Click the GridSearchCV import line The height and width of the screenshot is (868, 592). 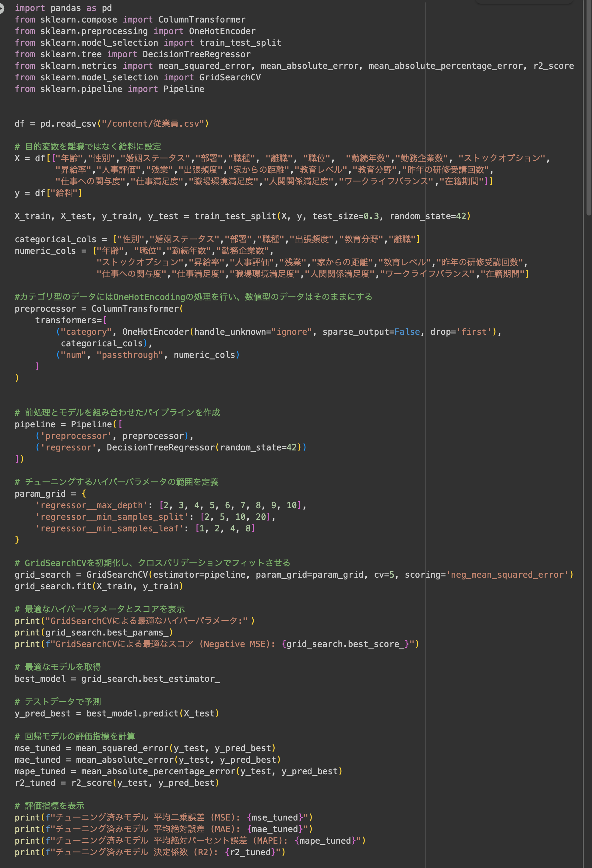138,78
